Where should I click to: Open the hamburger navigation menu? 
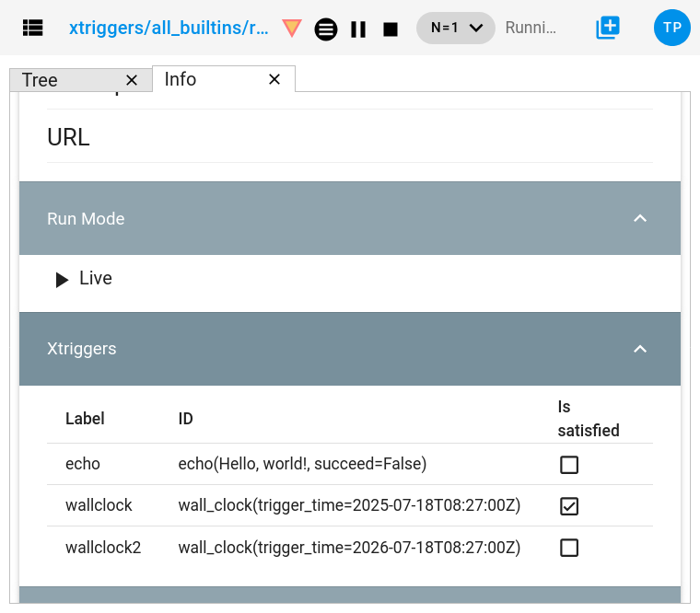(33, 28)
